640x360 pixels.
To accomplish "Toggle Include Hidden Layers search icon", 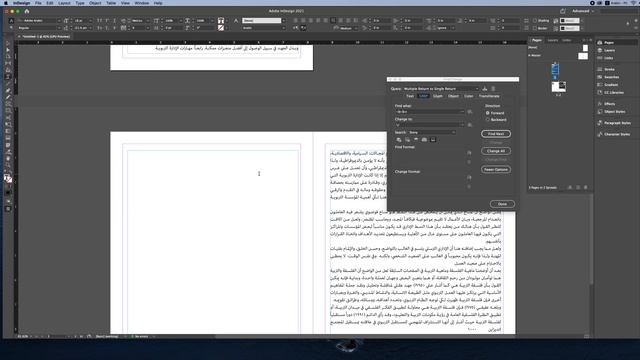I will [416, 140].
